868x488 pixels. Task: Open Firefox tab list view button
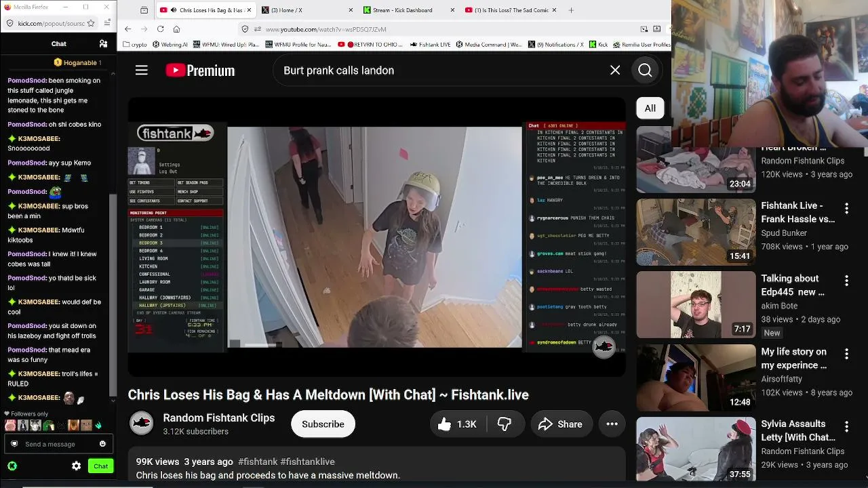[x=144, y=10]
